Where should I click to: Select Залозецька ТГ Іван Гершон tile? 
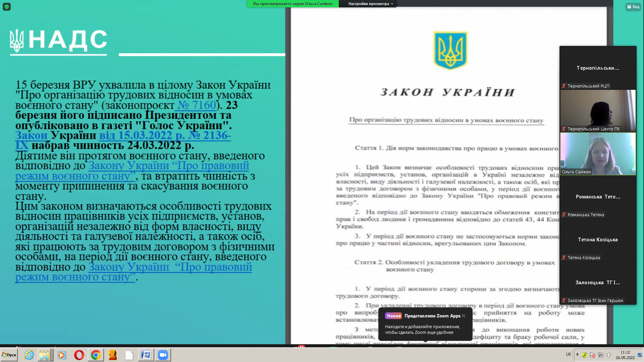[x=598, y=283]
